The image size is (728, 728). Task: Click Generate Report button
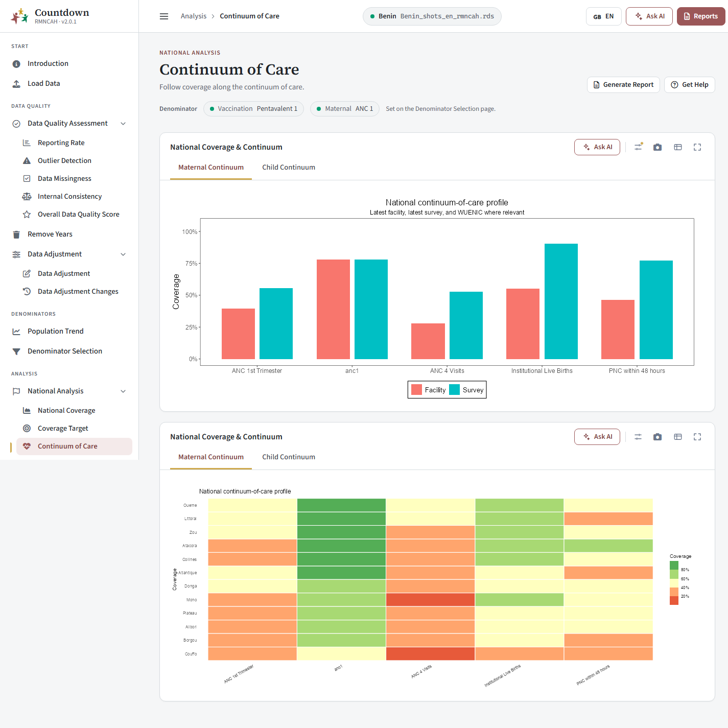[623, 85]
